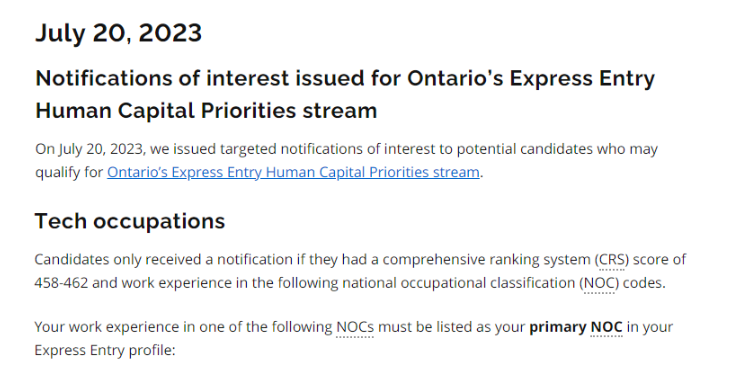Click the dotted-underlined CRS abbreviation
The width and height of the screenshot is (753, 386).
(611, 260)
